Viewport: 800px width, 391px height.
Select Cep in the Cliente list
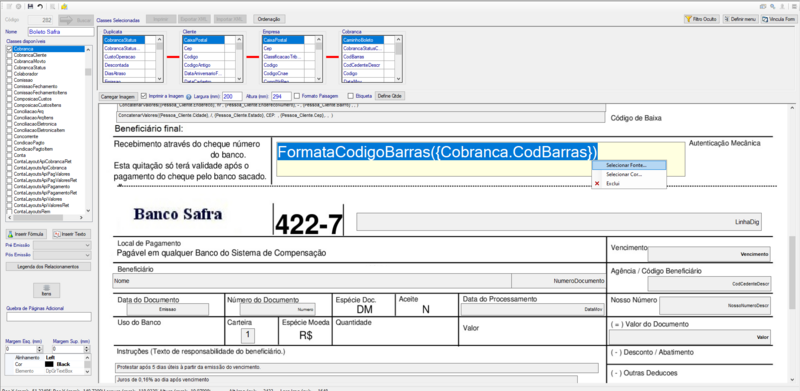pyautogui.click(x=204, y=48)
